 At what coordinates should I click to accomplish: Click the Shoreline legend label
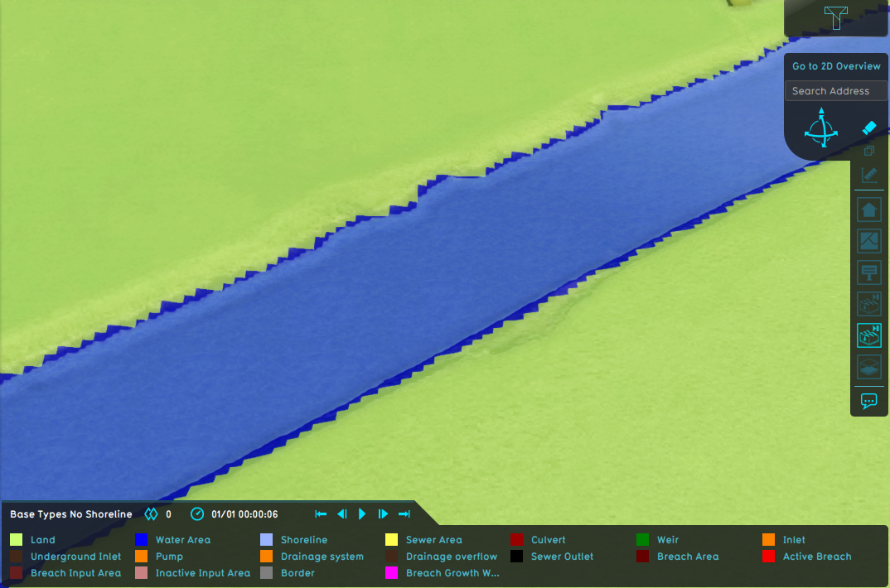303,540
